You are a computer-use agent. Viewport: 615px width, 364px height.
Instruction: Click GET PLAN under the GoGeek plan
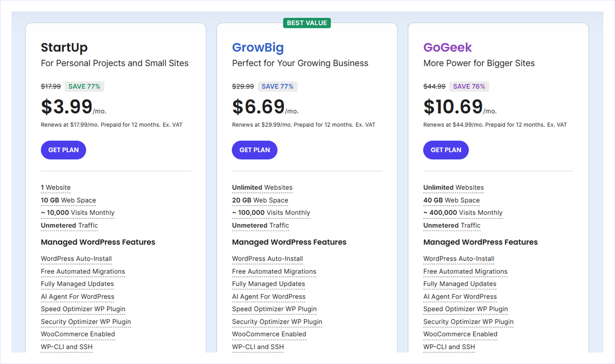[x=445, y=150]
